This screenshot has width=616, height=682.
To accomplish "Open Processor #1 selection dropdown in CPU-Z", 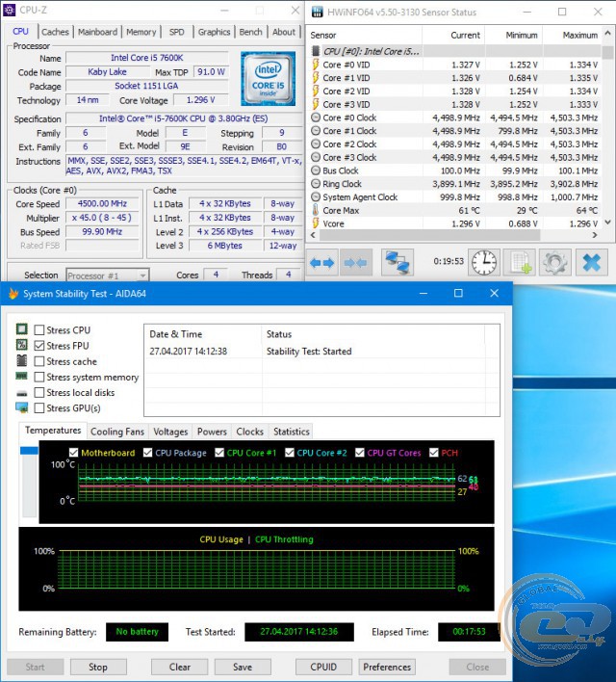I will [x=108, y=275].
